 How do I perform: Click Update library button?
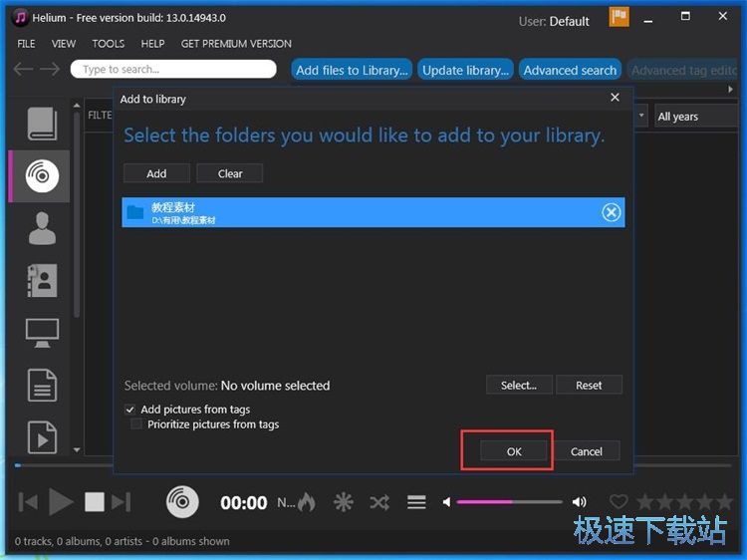click(465, 70)
